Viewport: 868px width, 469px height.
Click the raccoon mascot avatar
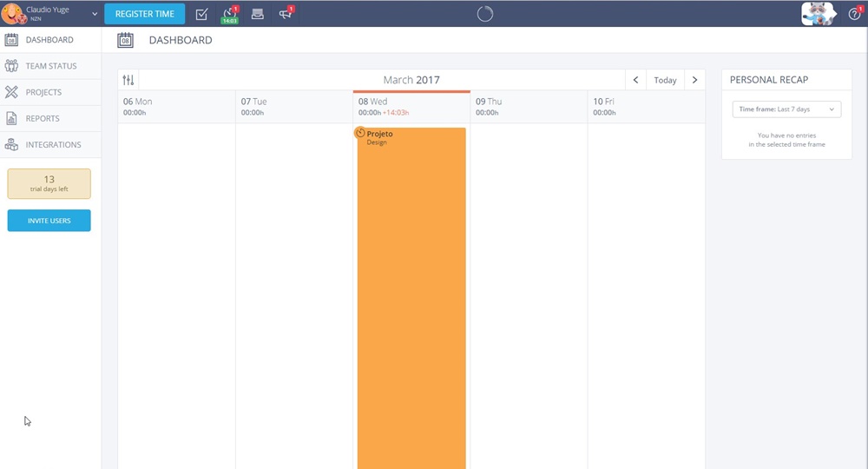click(818, 13)
